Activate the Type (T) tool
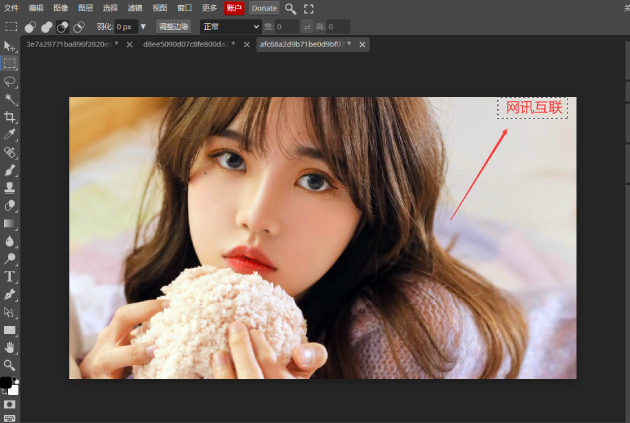Screen dimensions: 630x423 (x=10, y=276)
